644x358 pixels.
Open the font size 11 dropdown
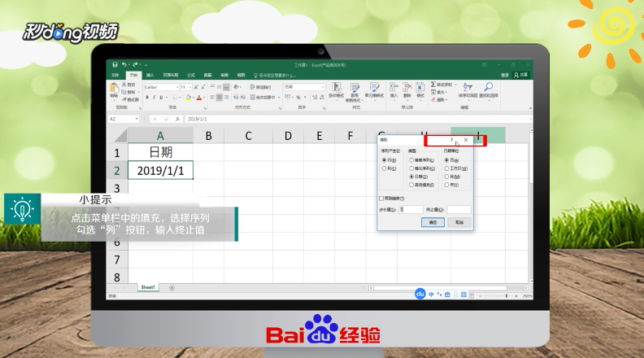[189, 87]
